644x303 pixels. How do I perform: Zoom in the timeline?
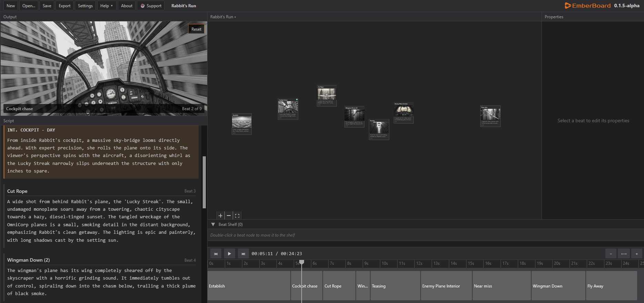[636, 254]
